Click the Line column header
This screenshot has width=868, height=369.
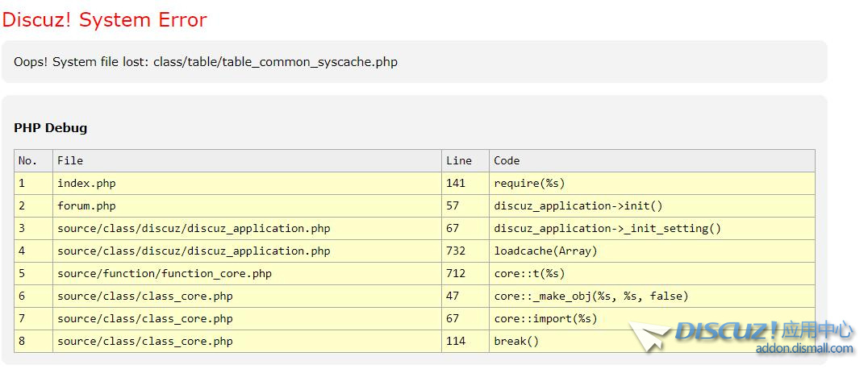(x=459, y=161)
